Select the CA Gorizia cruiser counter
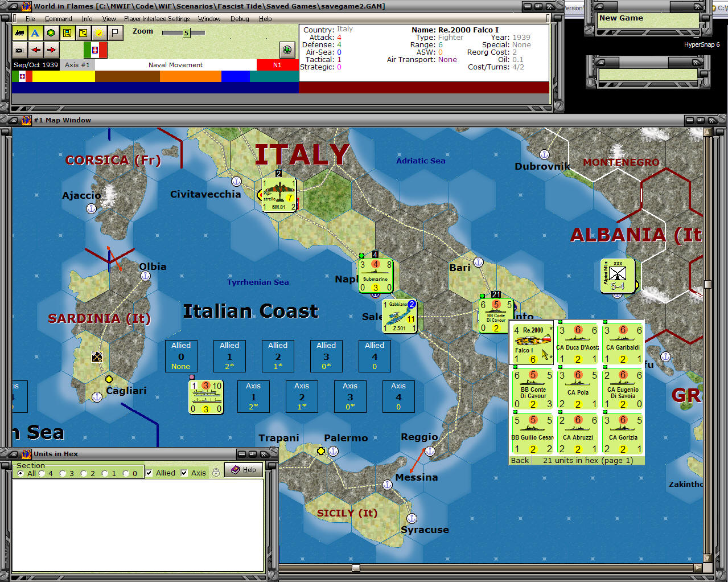Image resolution: width=728 pixels, height=582 pixels. (623, 434)
